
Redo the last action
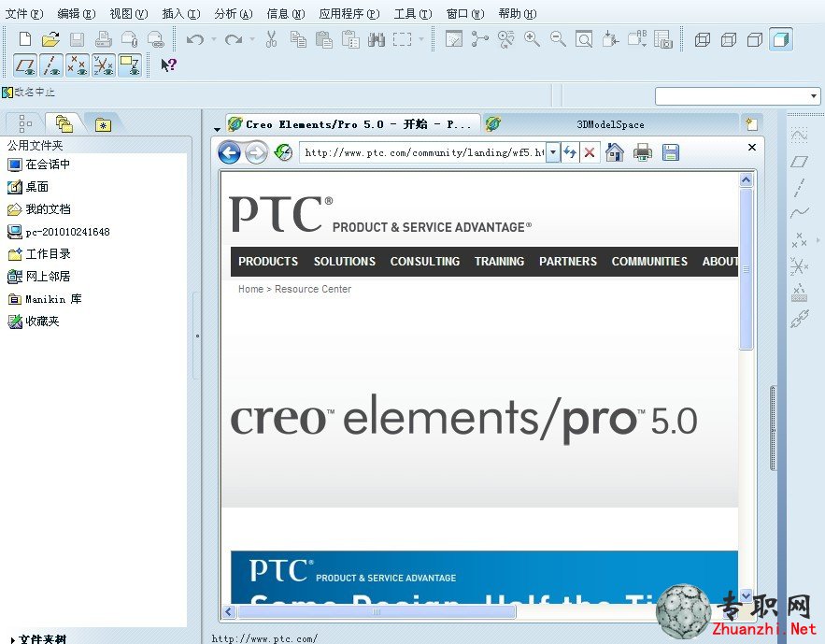click(x=234, y=39)
